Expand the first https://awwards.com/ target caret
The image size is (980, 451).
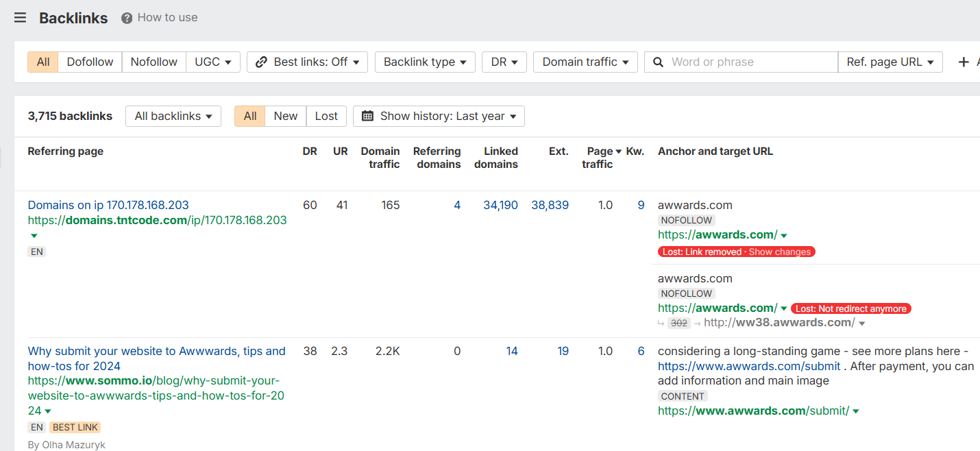pos(784,235)
